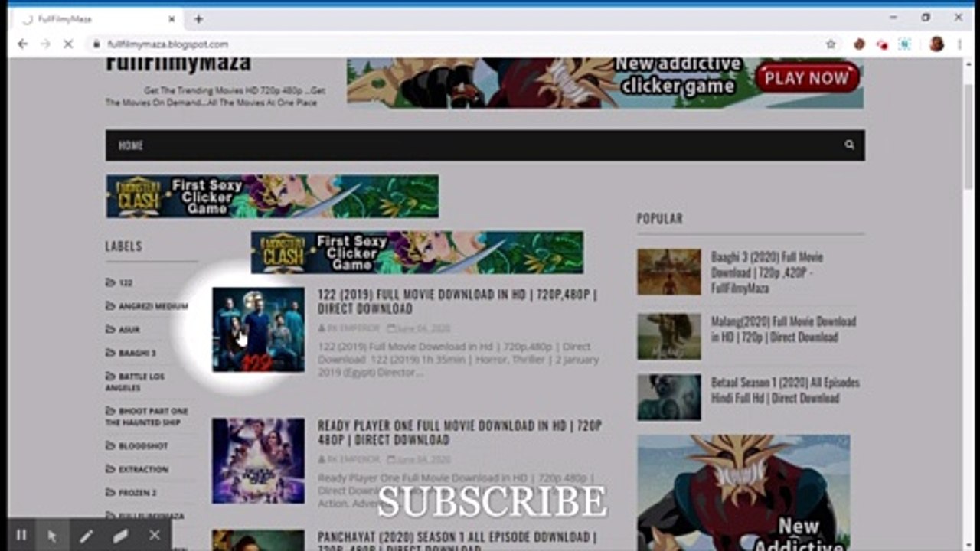Click the Malang popular post thumbnail
The height and width of the screenshot is (551, 980).
pyautogui.click(x=669, y=336)
